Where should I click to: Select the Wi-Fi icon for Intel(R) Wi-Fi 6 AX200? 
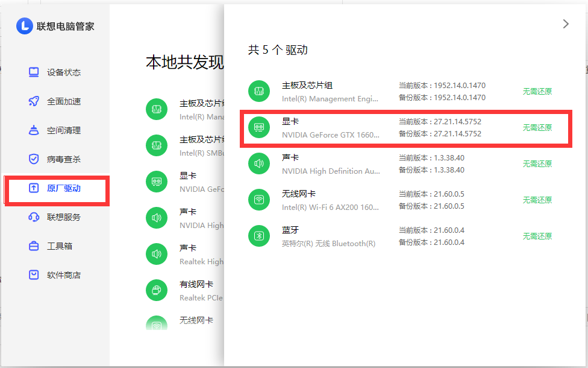point(259,200)
